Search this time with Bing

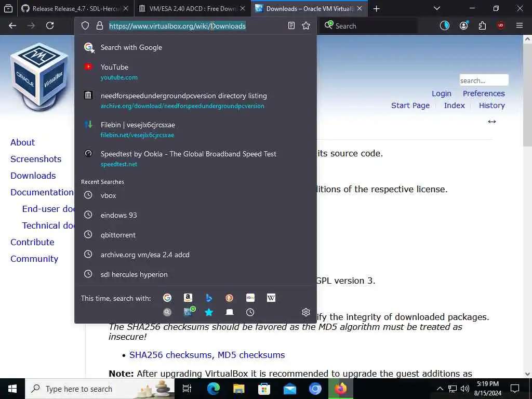tap(209, 298)
